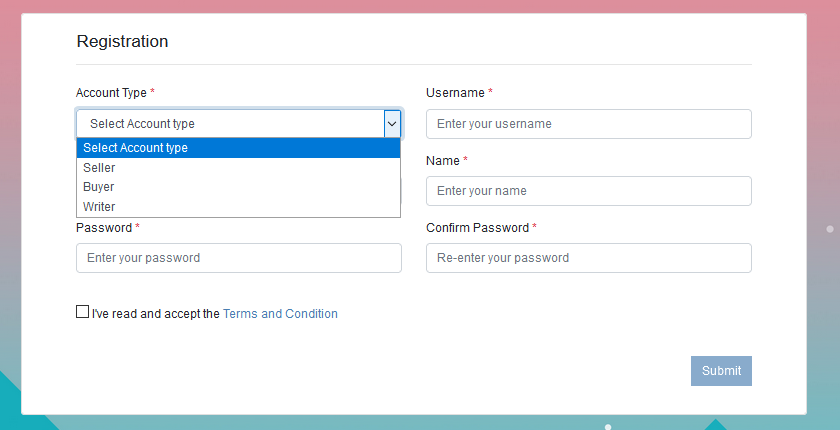The height and width of the screenshot is (430, 840).
Task: Click the Submit button
Action: tap(721, 371)
